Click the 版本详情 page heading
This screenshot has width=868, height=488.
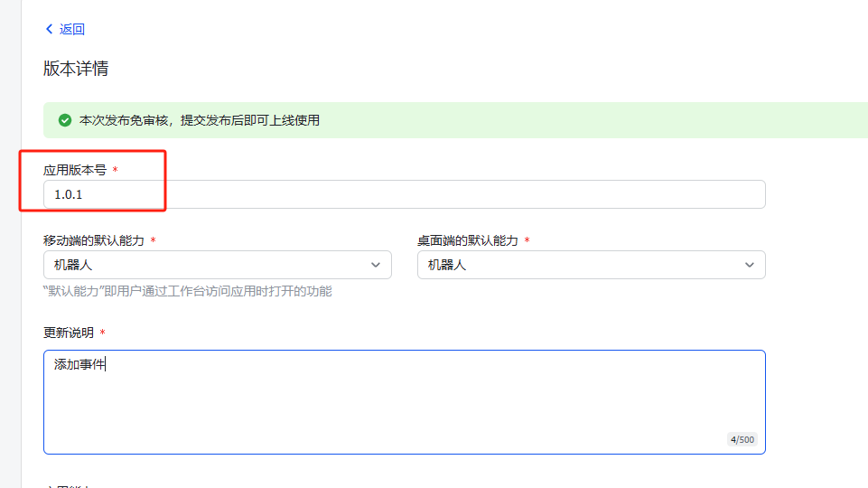[76, 69]
